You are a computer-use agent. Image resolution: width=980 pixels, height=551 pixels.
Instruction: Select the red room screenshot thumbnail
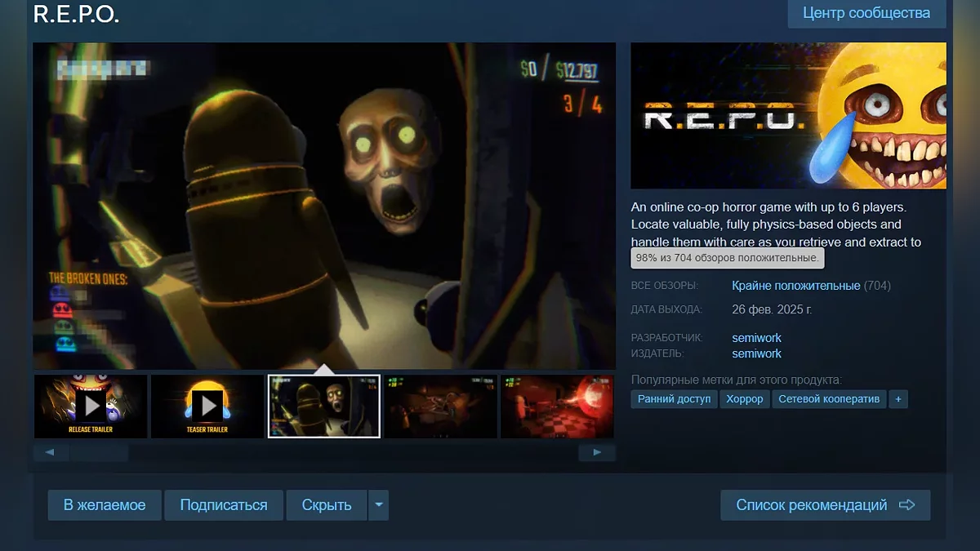point(557,406)
